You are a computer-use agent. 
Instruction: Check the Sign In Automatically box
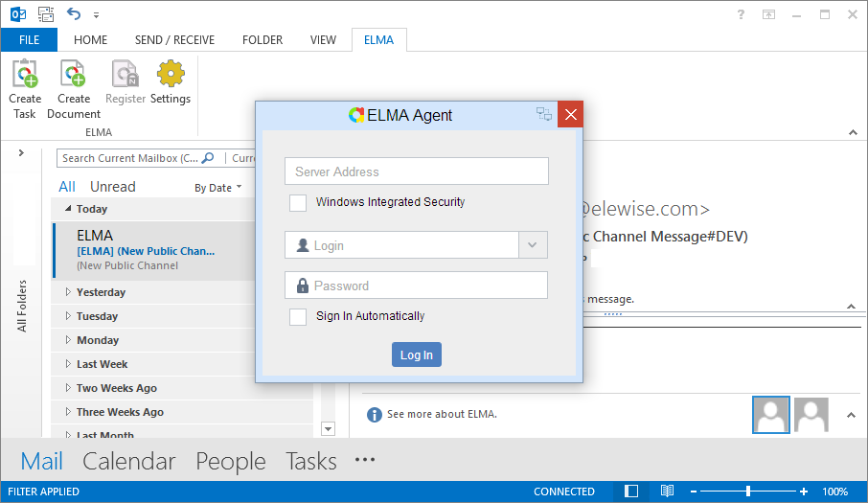298,316
